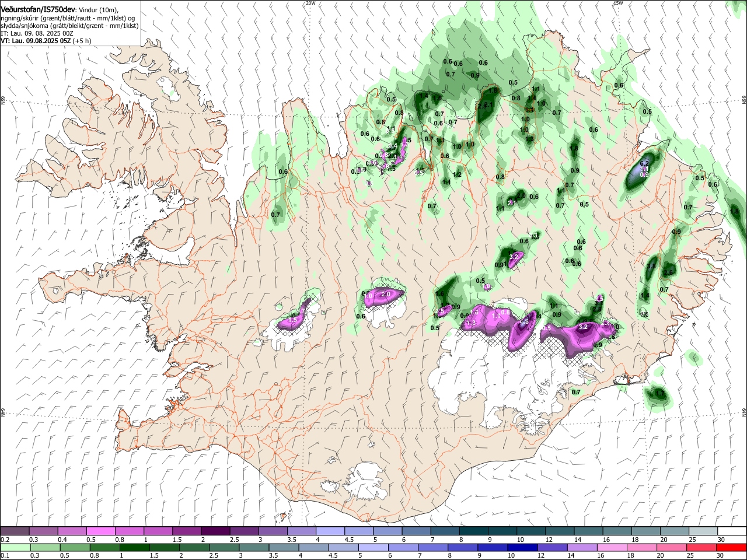
Task: Click the VT: Lau. 09.08.2025 05Z timestamp
Action: click(36, 41)
